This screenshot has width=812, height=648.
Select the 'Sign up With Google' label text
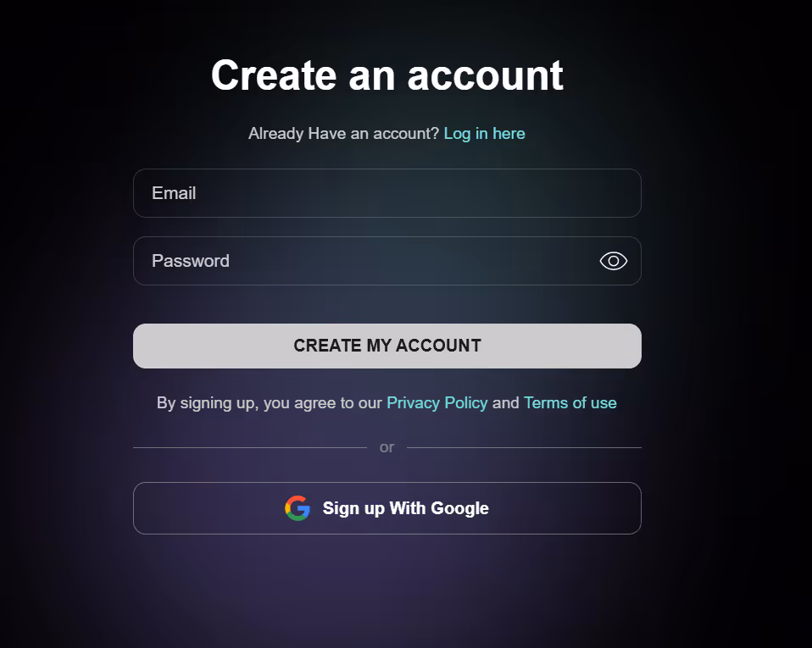point(405,508)
